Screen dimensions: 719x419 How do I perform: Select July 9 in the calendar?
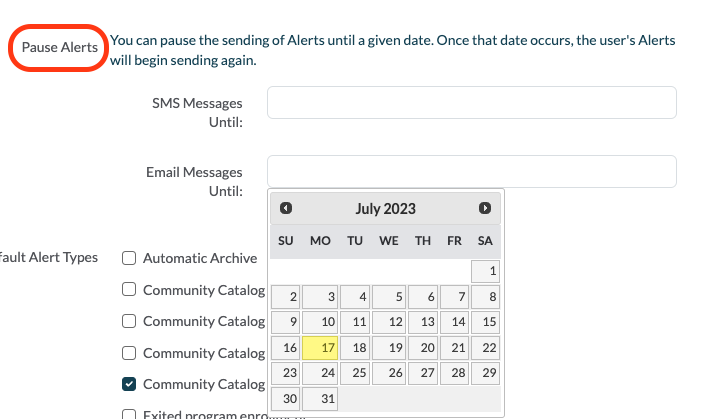coord(287,322)
